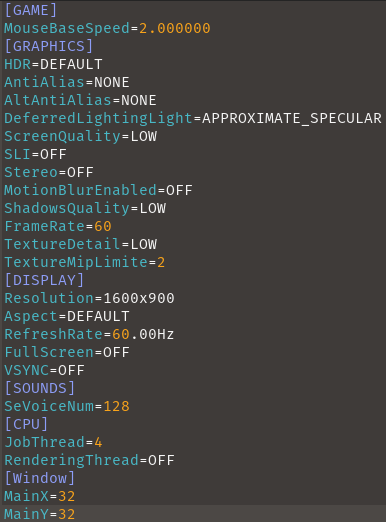Click the AltAntiAlias key name

[x=58, y=100]
